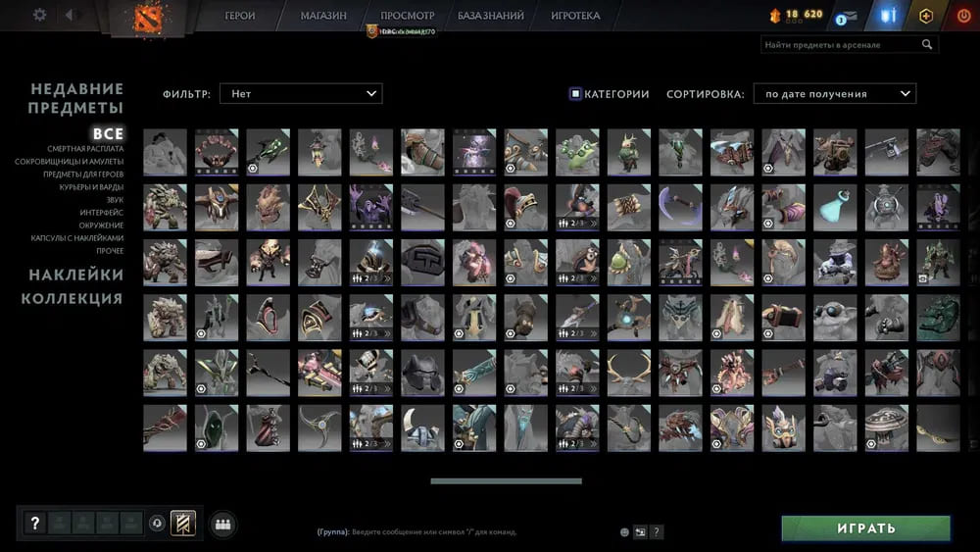980x552 pixels.
Task: Click the emoticon smiley icon near chat
Action: (x=624, y=532)
